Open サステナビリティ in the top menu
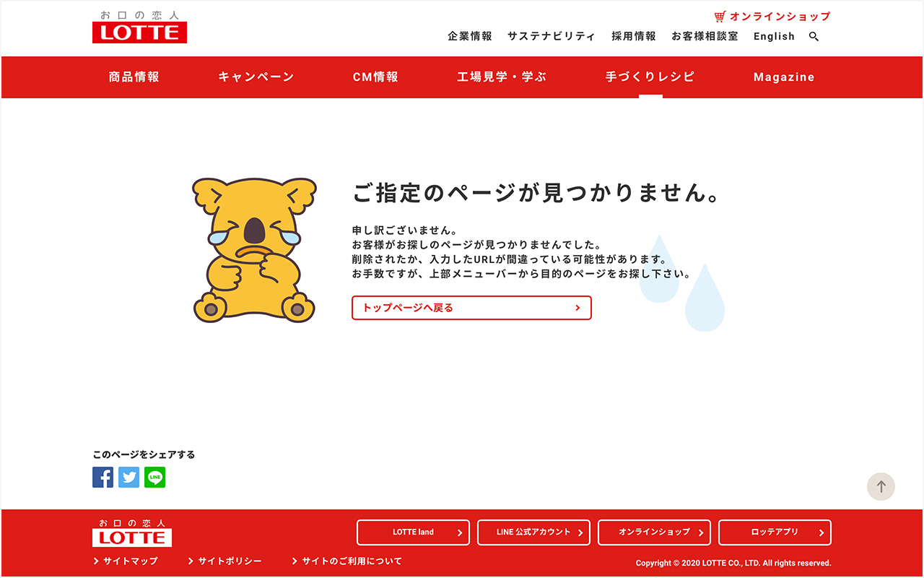 click(552, 36)
